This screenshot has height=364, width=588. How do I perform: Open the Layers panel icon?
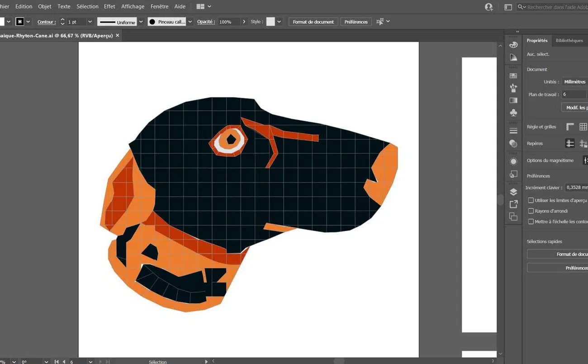point(513,192)
